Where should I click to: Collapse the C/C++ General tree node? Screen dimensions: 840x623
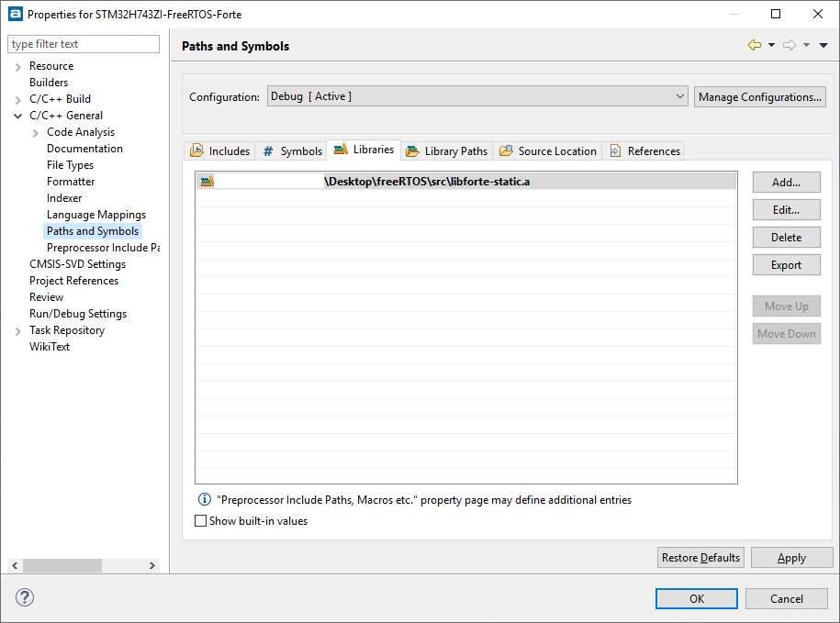tap(18, 116)
